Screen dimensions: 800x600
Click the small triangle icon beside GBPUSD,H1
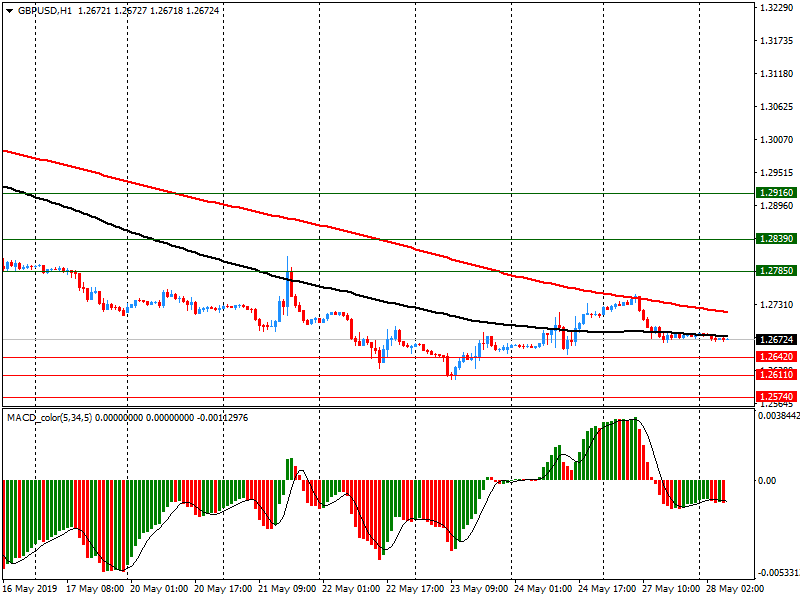(10, 11)
